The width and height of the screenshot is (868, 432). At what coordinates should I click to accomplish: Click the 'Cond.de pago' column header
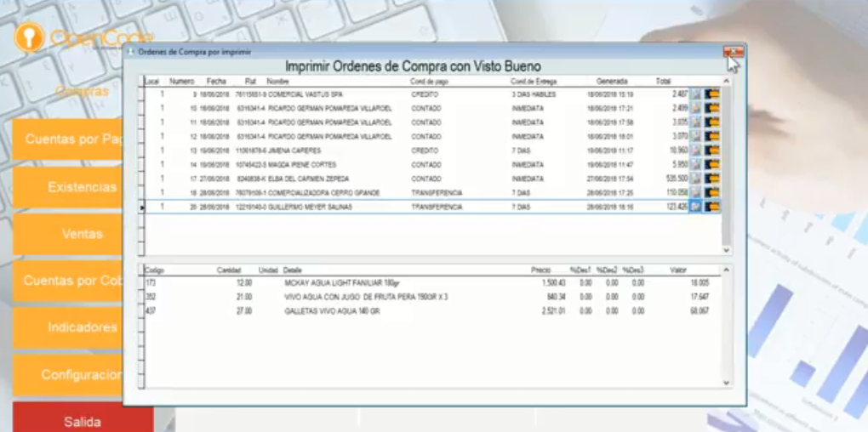click(429, 82)
